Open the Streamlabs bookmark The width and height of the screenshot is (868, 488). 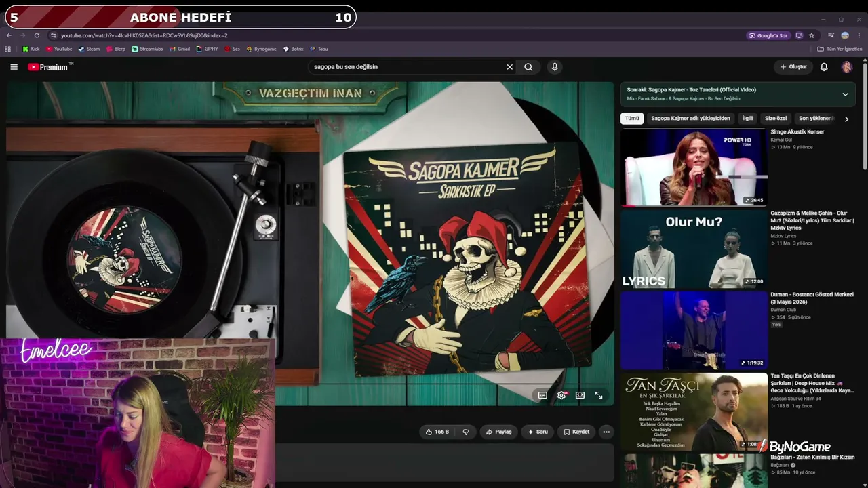[x=147, y=49]
